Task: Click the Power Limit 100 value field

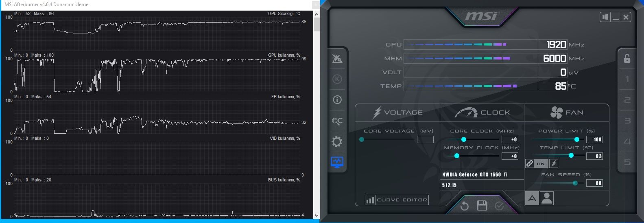Action: 594,139
